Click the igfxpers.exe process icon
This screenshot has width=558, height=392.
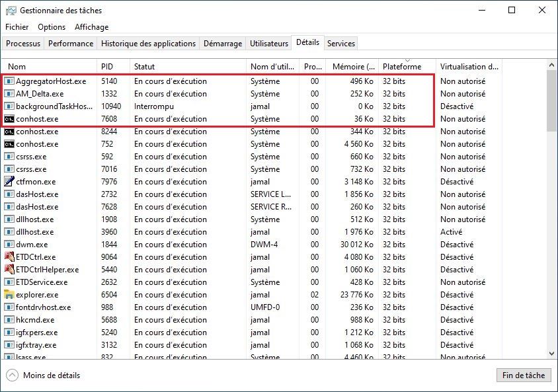9,333
